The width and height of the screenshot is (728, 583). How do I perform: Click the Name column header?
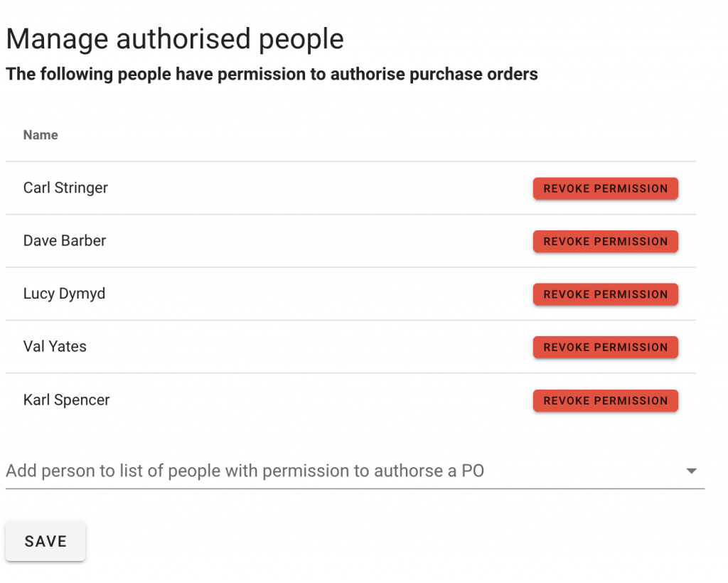pyautogui.click(x=41, y=135)
